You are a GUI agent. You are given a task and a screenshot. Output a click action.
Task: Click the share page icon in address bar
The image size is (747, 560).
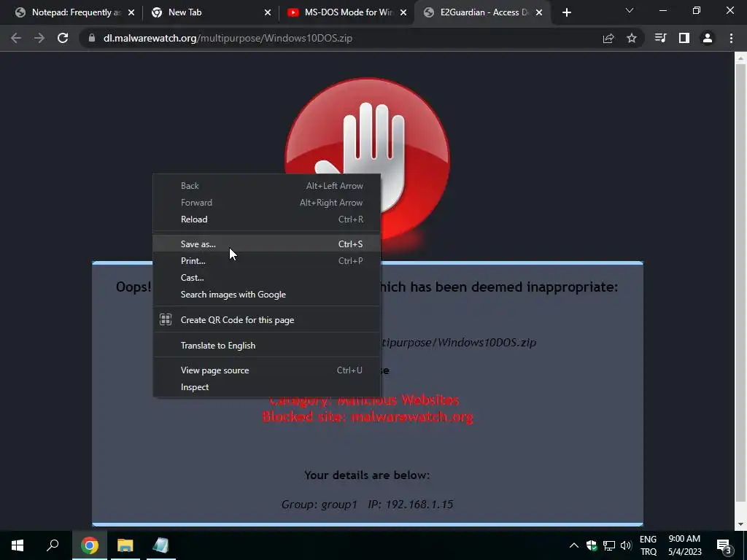click(608, 38)
